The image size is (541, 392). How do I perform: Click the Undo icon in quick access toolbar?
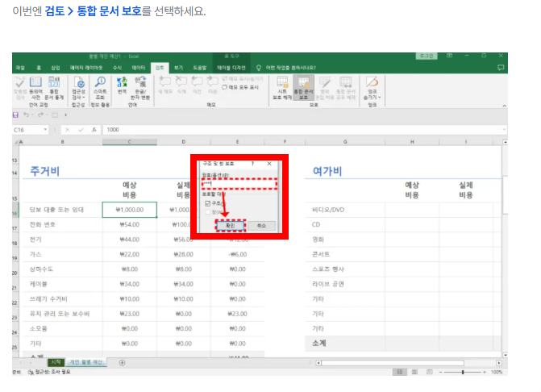[27, 115]
